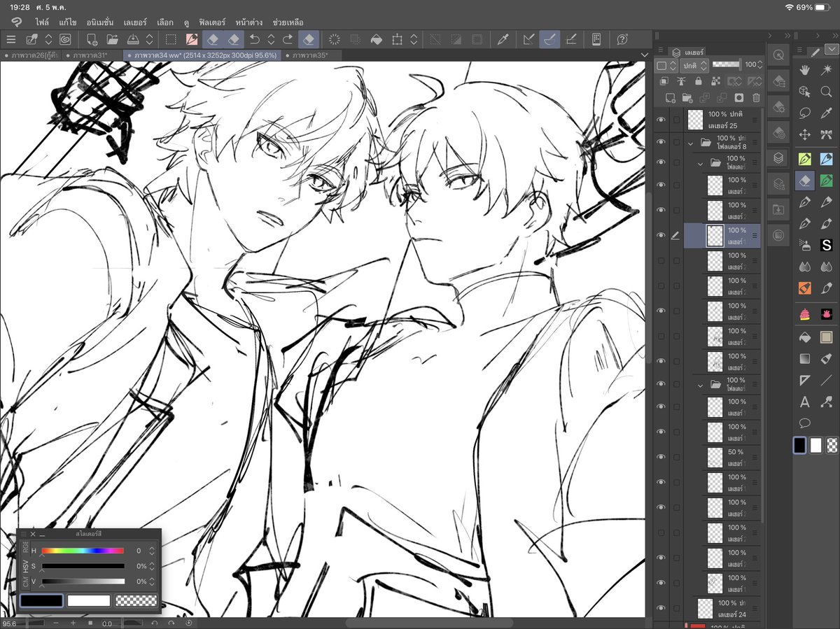
Task: Click the Hue rainbow slider
Action: click(83, 551)
